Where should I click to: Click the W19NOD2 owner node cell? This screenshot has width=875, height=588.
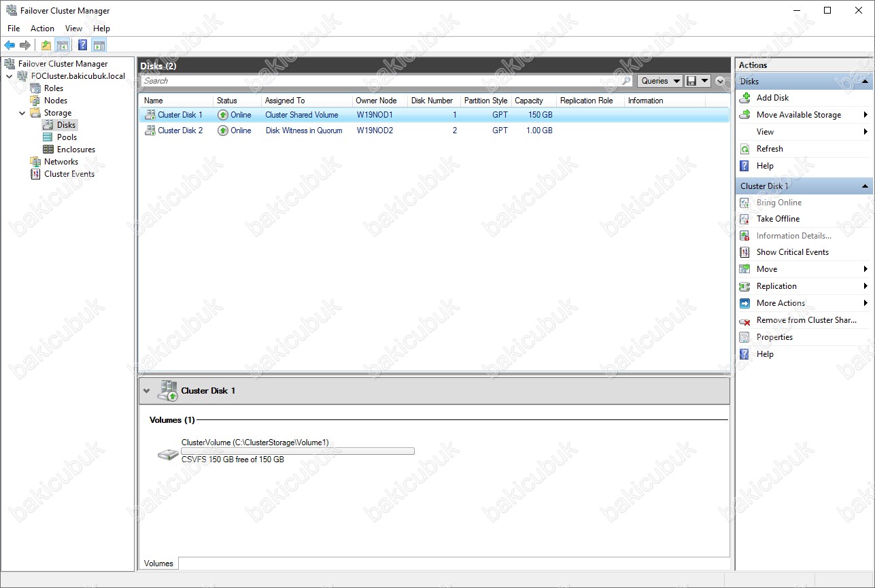pos(375,131)
